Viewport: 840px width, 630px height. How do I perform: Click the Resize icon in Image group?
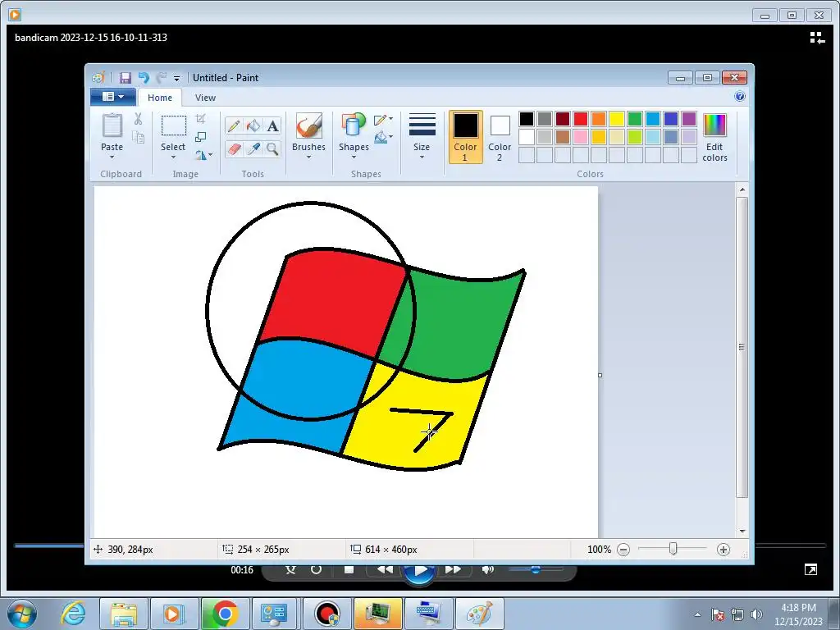[x=200, y=137]
